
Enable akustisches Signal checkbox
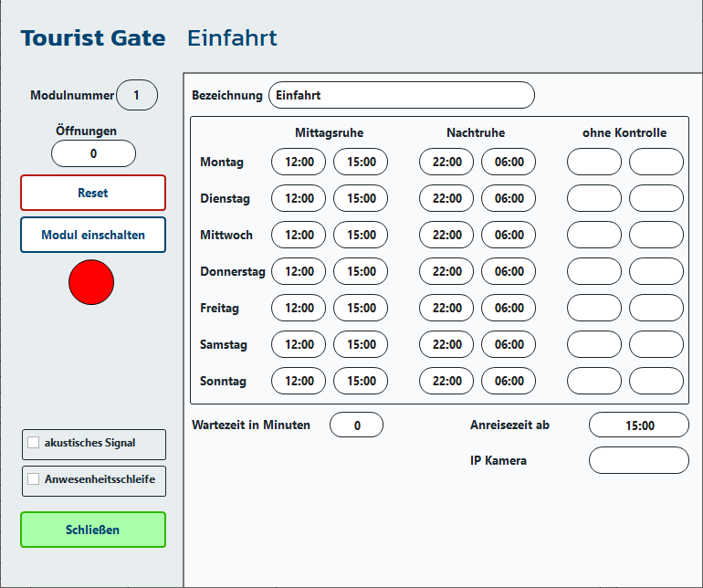34,443
